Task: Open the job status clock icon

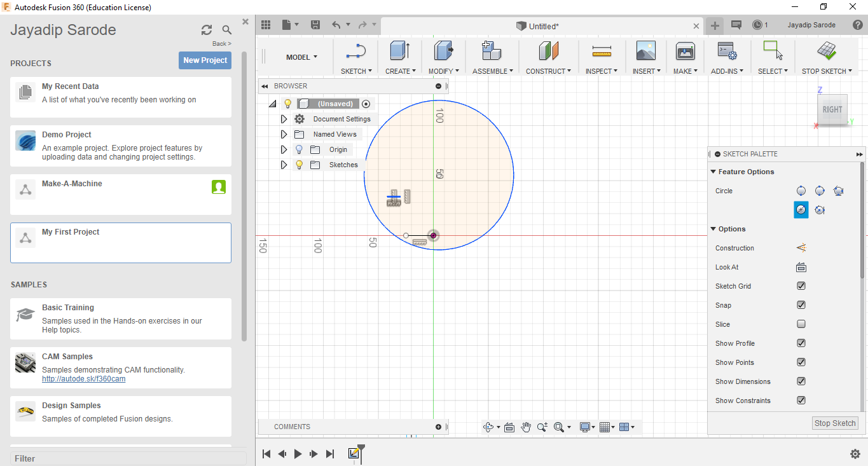Action: [757, 25]
